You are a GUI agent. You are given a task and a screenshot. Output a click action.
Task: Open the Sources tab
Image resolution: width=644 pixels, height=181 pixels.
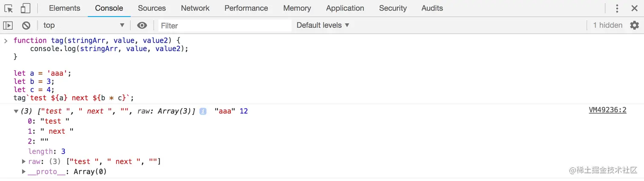tap(152, 8)
